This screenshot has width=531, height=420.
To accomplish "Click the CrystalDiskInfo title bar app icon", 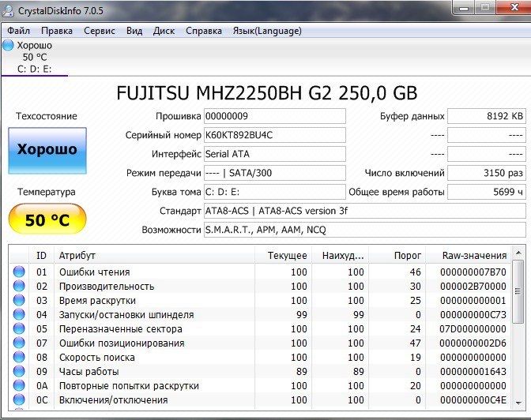I will coord(8,10).
